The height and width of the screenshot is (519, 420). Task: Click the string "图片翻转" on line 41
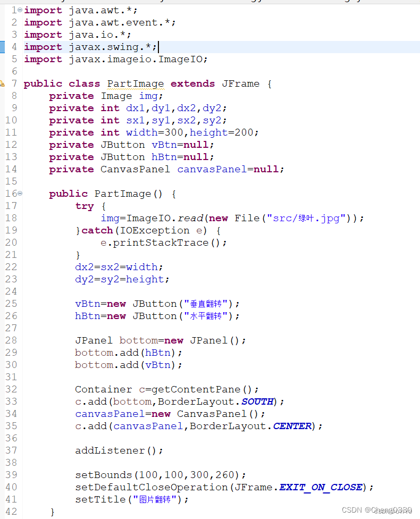coord(155,500)
